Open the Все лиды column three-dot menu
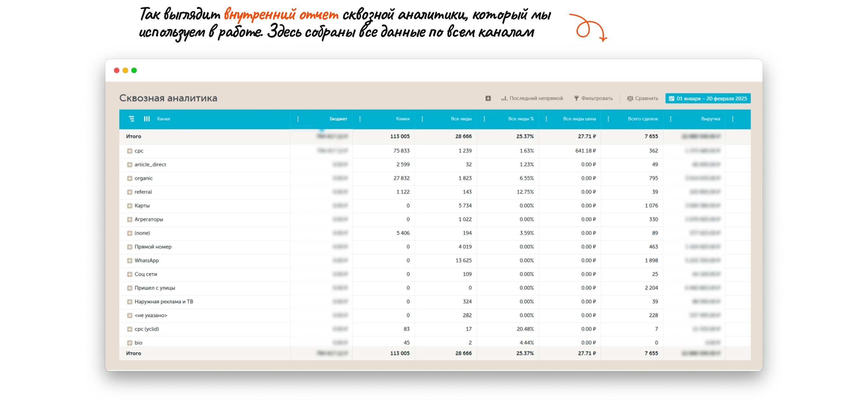868x403 pixels. coord(484,119)
